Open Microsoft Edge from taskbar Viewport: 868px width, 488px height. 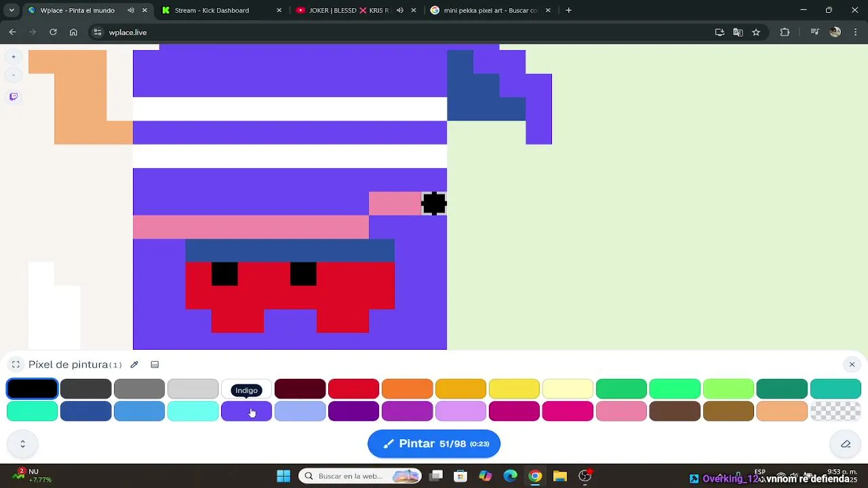pyautogui.click(x=510, y=476)
